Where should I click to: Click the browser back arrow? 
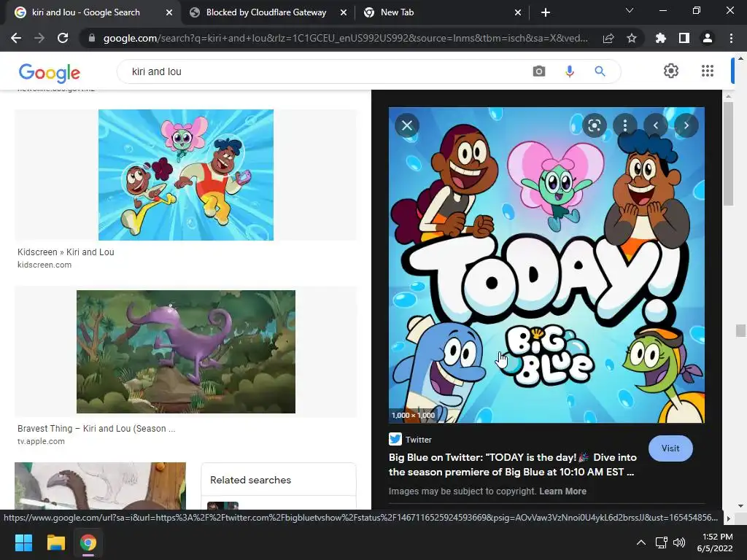coord(16,38)
